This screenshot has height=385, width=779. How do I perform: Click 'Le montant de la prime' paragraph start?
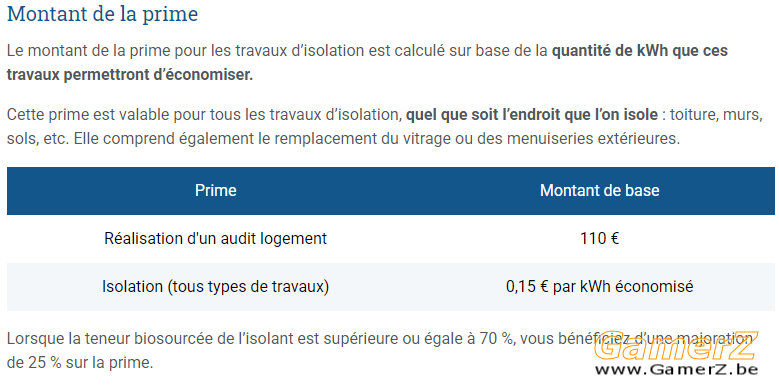79,51
